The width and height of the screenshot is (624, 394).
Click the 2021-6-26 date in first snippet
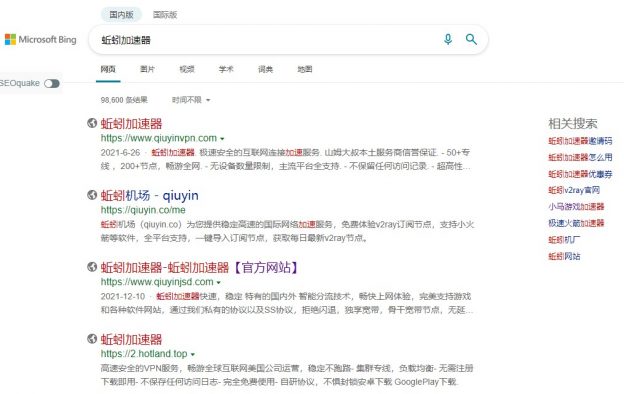120,153
